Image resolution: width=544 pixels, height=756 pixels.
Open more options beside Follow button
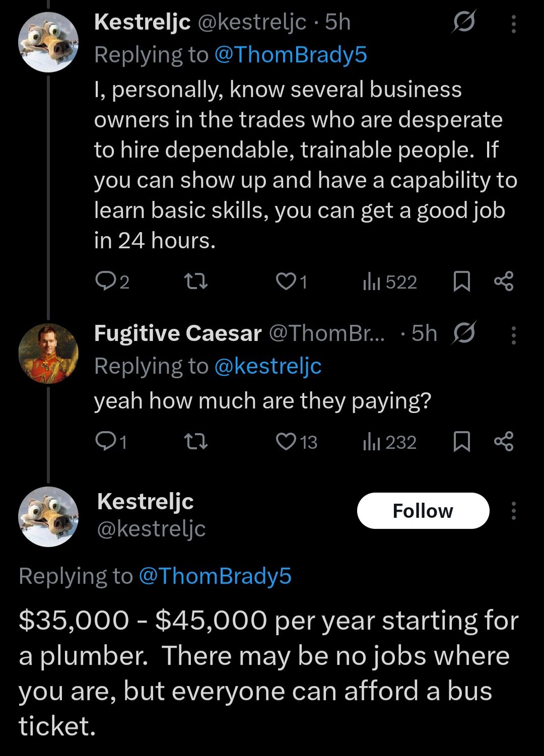513,510
